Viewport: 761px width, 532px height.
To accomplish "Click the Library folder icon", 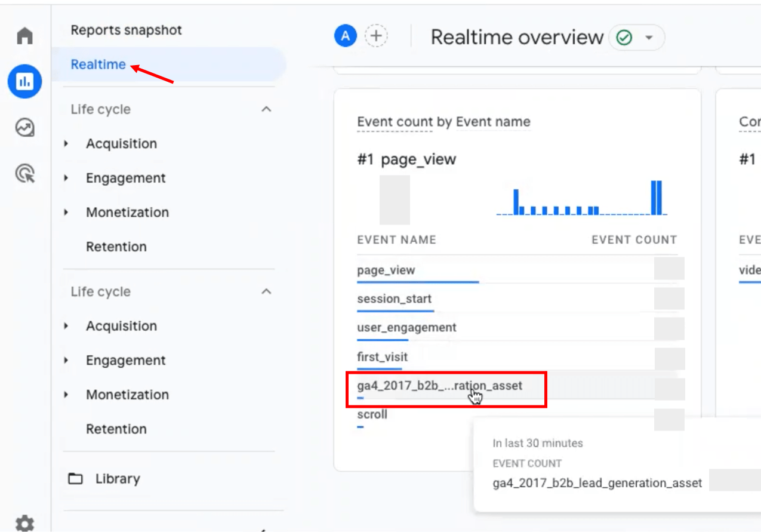I will pos(75,479).
